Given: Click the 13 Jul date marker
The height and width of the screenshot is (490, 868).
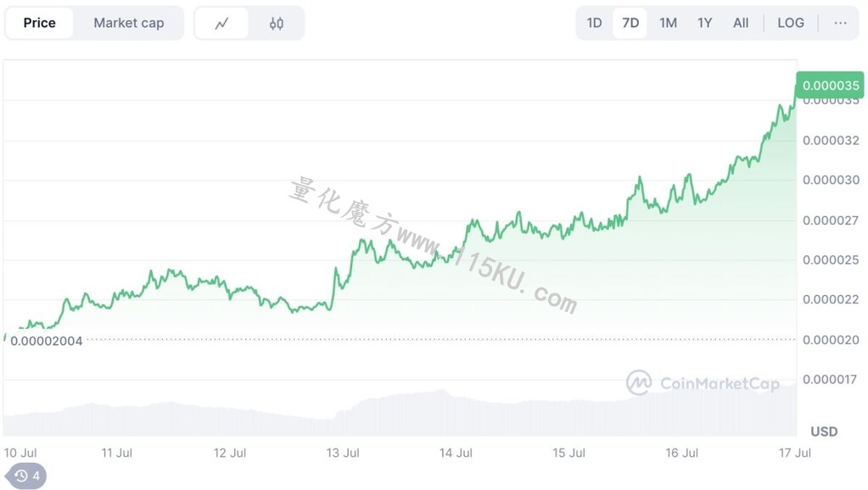Looking at the screenshot, I should pos(343,453).
